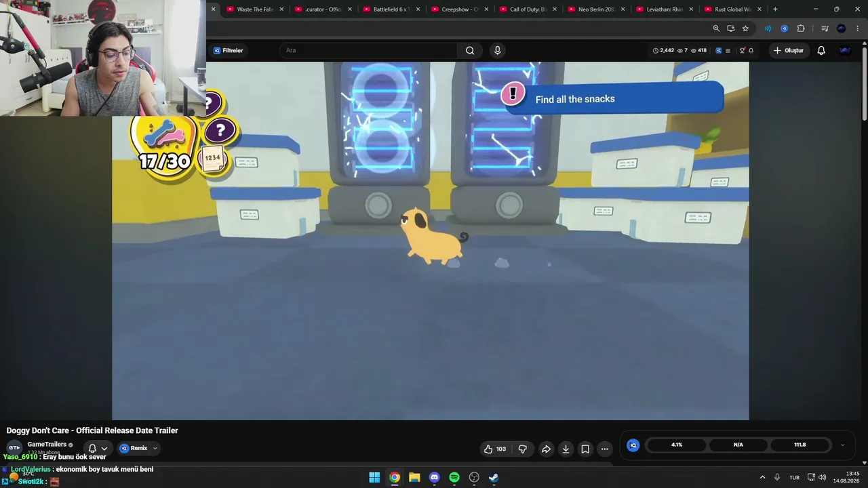Save the video with the bookmark icon

[x=585, y=449]
